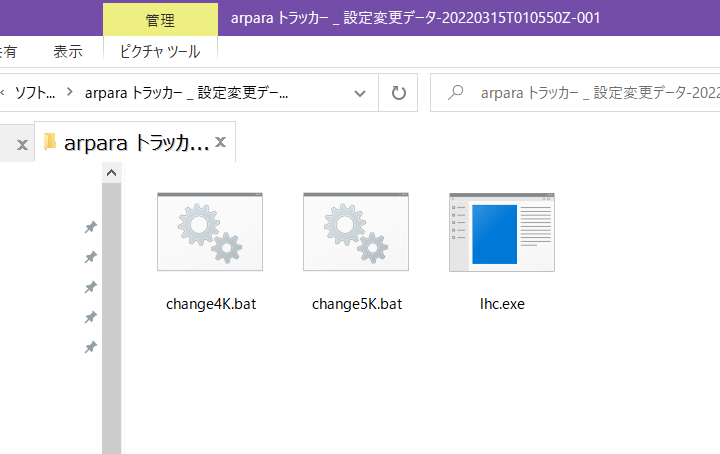The image size is (720, 454).
Task: Select the change5K.bat file icon
Action: (x=356, y=232)
